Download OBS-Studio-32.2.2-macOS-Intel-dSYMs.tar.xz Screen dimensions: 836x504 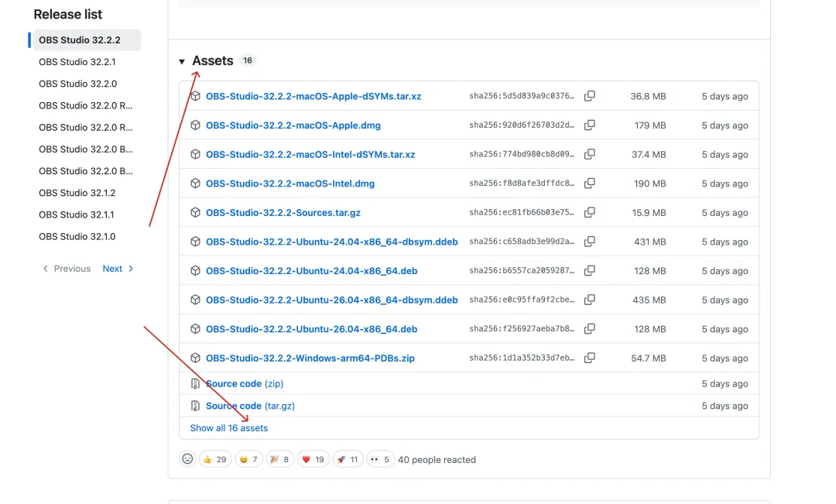click(310, 155)
